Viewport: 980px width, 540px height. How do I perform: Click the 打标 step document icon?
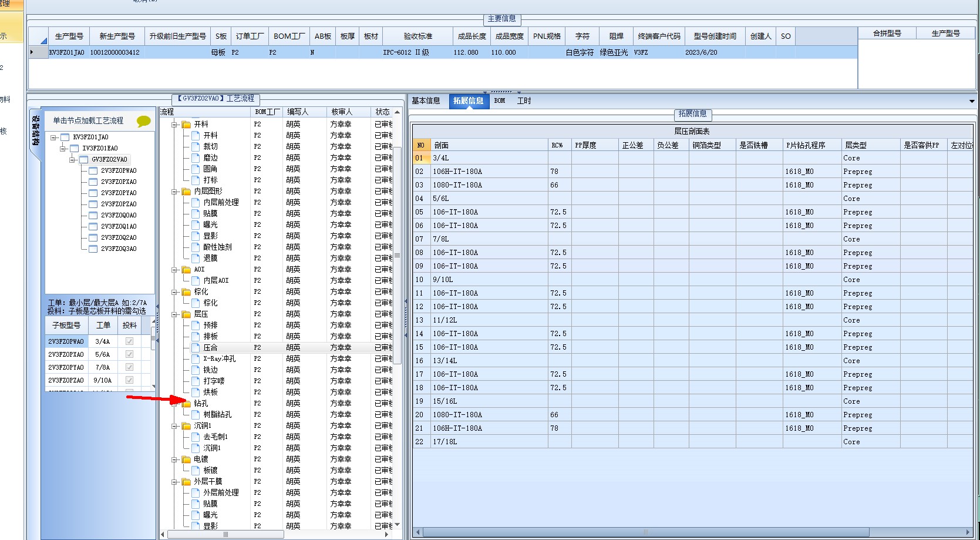coord(196,180)
